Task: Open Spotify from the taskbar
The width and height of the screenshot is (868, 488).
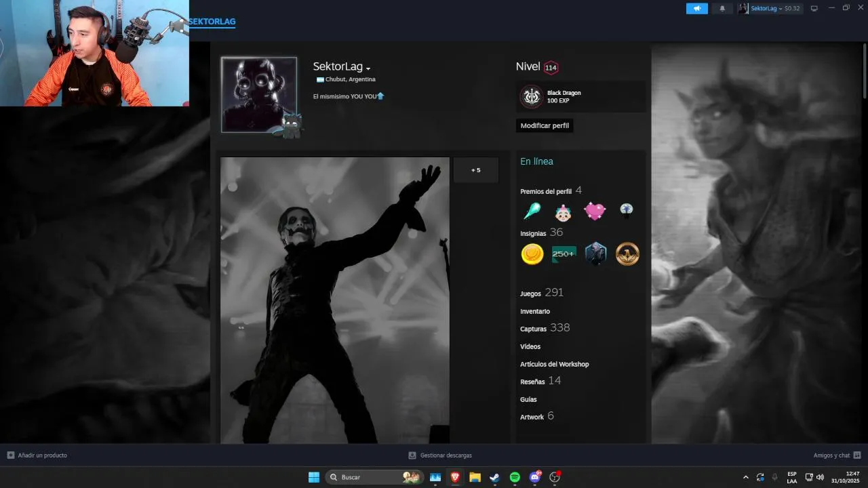Action: pos(515,477)
